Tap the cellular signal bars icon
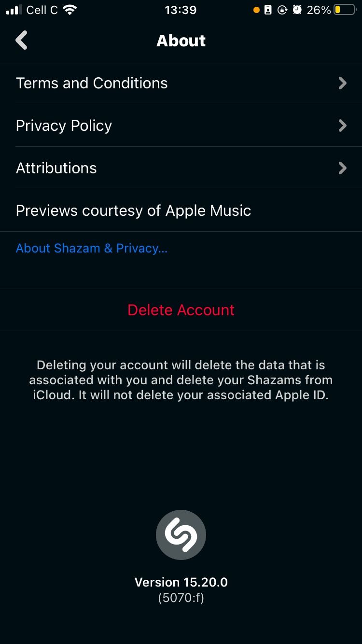 pyautogui.click(x=14, y=10)
